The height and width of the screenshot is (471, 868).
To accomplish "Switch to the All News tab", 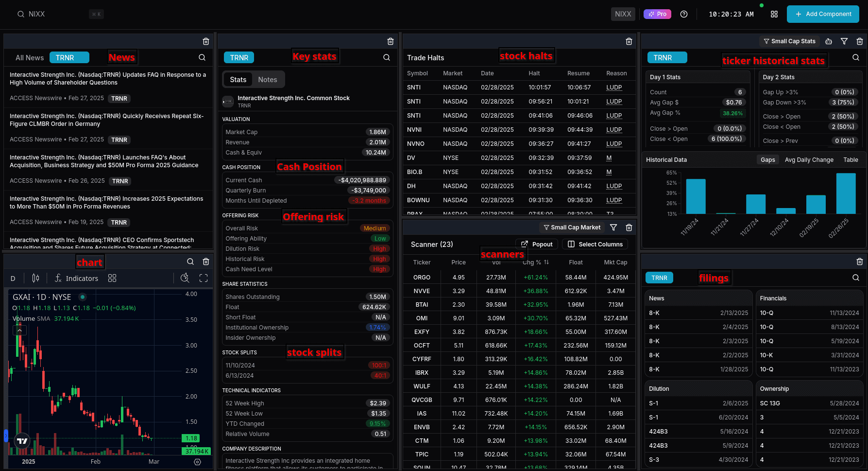I will point(30,58).
